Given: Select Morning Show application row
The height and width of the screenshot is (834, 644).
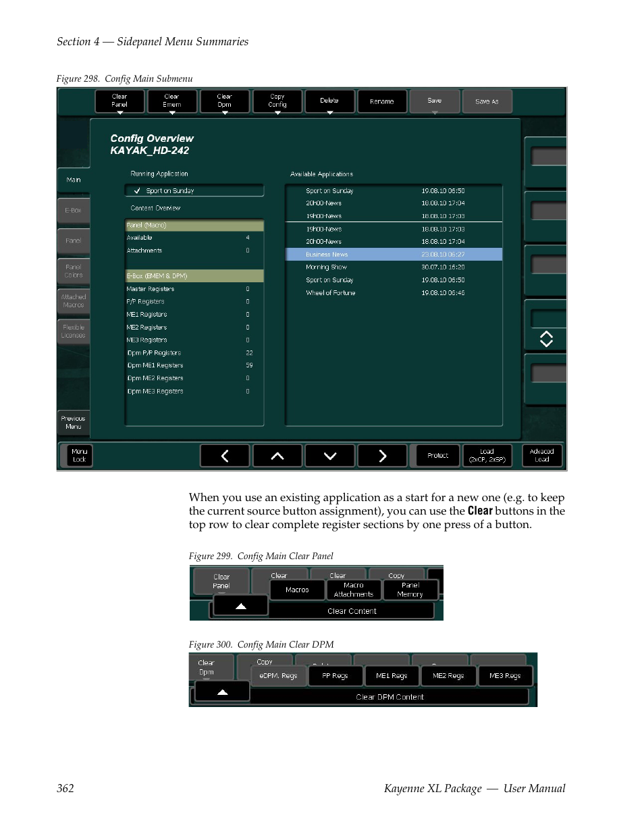Looking at the screenshot, I should point(394,267).
